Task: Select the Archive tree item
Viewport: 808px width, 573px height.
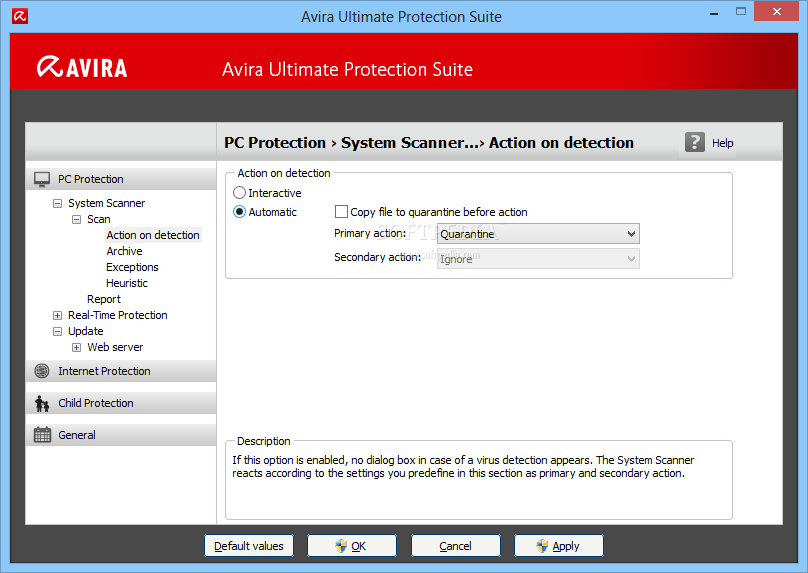Action: point(124,251)
